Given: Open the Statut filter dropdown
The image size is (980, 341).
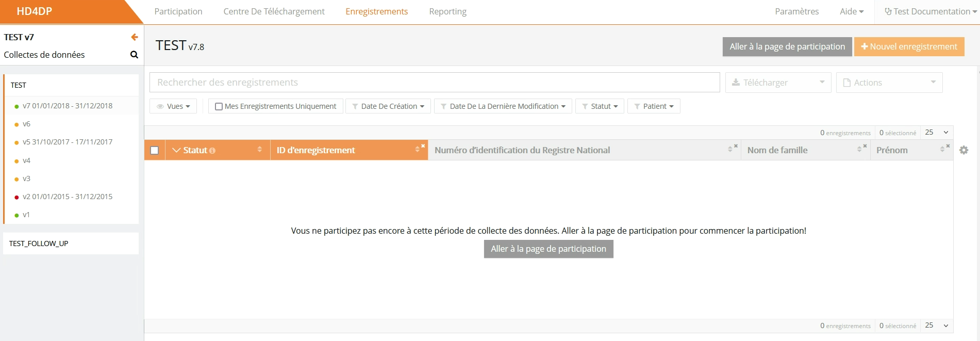Looking at the screenshot, I should click(600, 106).
